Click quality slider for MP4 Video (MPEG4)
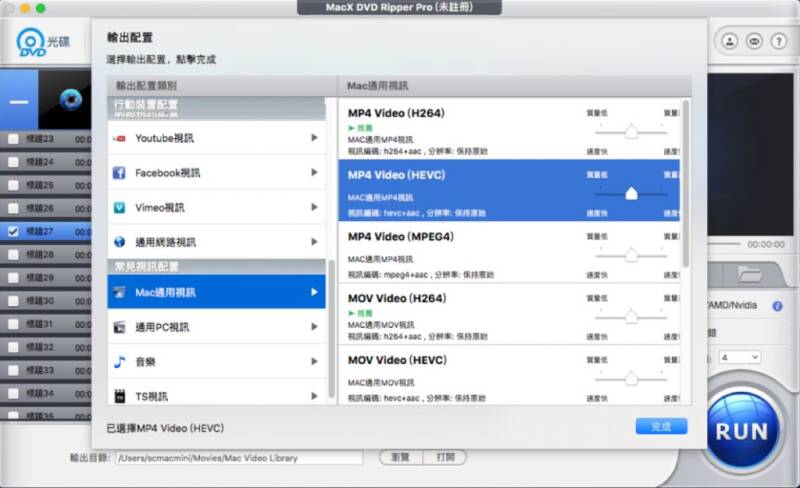 631,255
